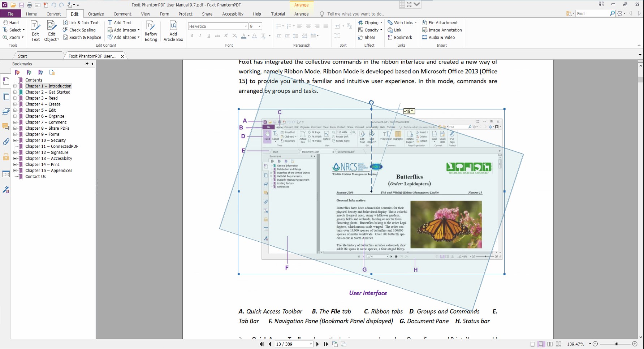Click Link & Join Text
Image resolution: width=644 pixels, height=349 pixels.
(81, 22)
